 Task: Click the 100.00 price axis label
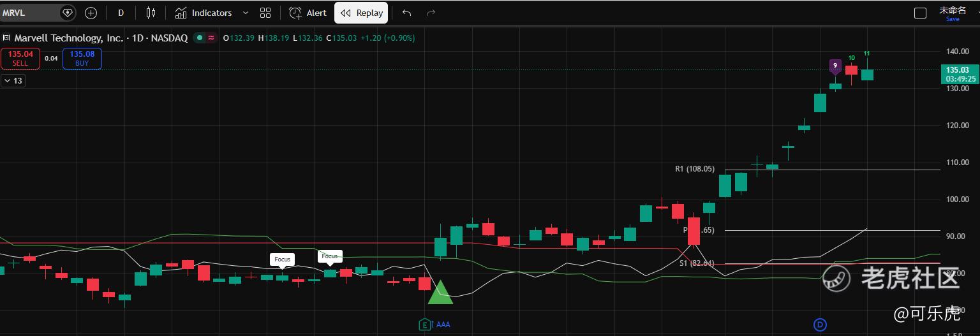pyautogui.click(x=958, y=200)
